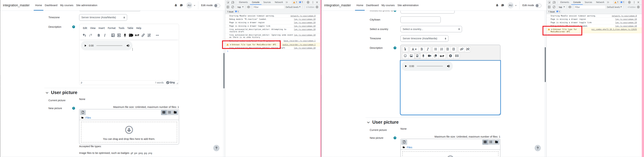Viewport: 644px width, 157px height.
Task: Collapse the User picture section in right window
Action: point(368,122)
